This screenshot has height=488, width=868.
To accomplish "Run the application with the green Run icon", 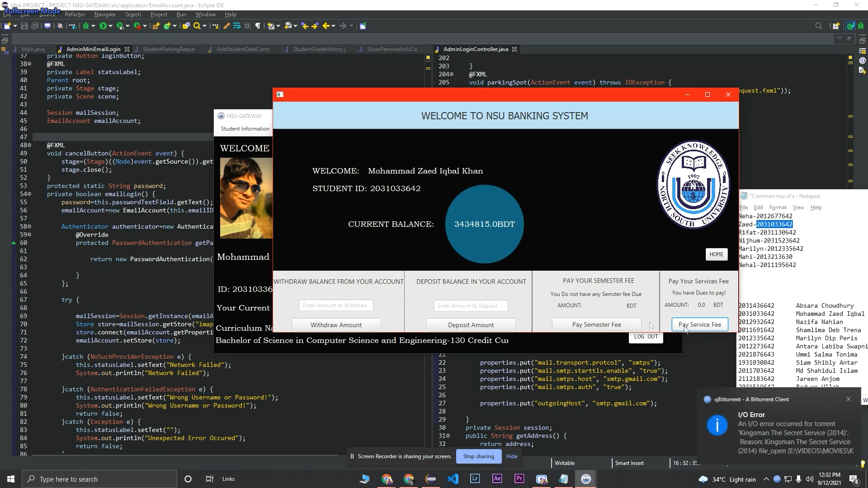I will pyautogui.click(x=104, y=26).
